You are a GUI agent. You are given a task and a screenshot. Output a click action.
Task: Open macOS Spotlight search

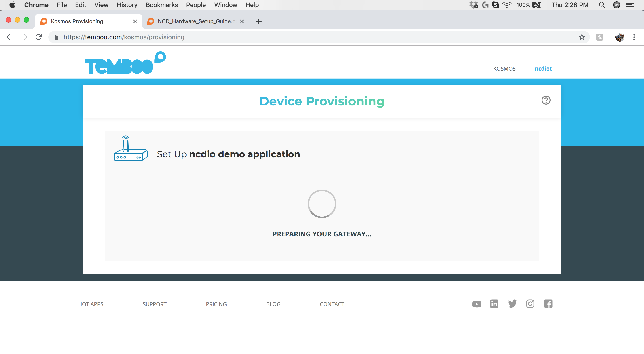point(602,5)
